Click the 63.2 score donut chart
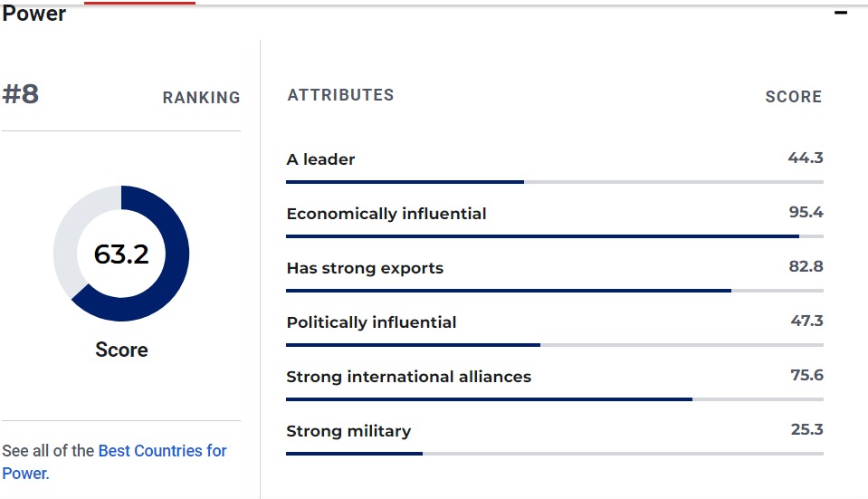 click(x=121, y=254)
